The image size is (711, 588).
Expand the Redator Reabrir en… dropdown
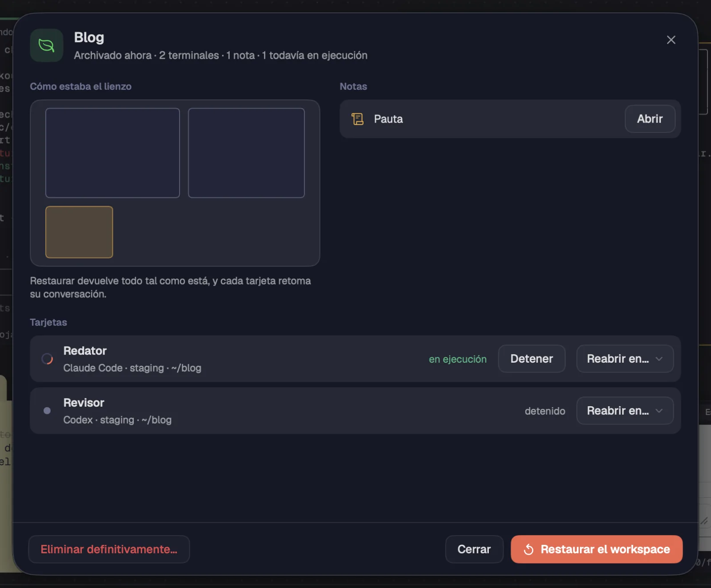point(625,359)
